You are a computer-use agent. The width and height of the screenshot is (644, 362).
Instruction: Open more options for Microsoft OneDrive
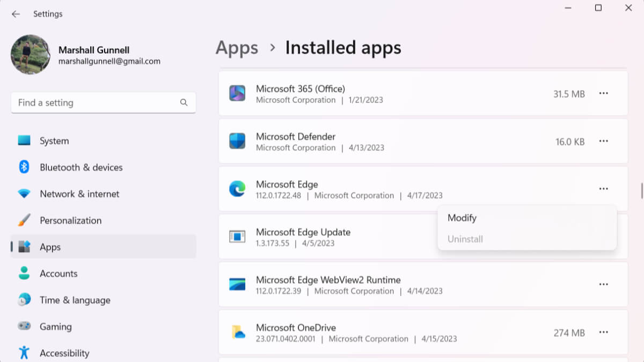click(x=603, y=333)
